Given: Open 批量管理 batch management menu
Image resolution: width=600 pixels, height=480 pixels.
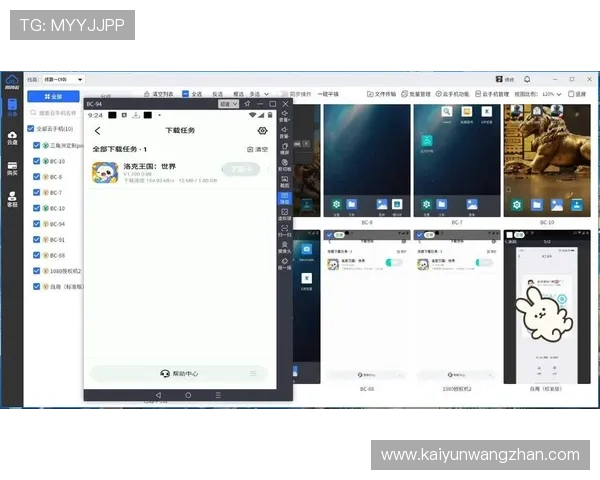Looking at the screenshot, I should (x=416, y=94).
